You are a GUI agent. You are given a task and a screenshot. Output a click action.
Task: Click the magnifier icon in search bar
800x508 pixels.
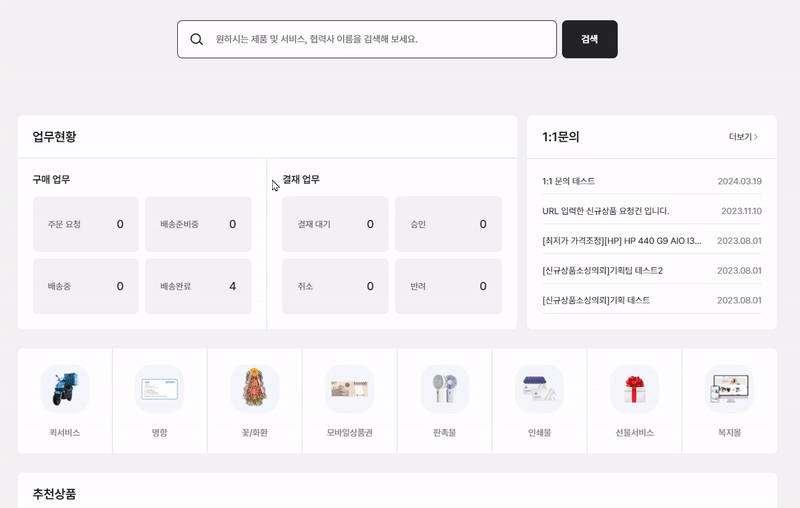(197, 40)
